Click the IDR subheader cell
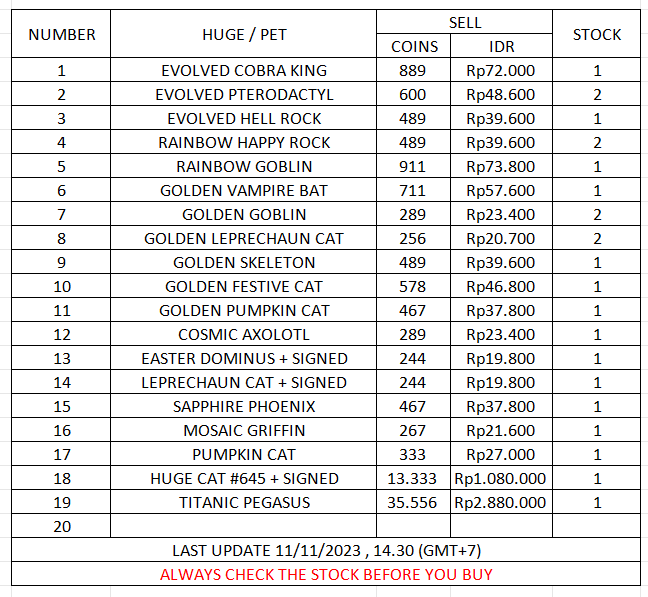The width and height of the screenshot is (648, 597). (501, 46)
